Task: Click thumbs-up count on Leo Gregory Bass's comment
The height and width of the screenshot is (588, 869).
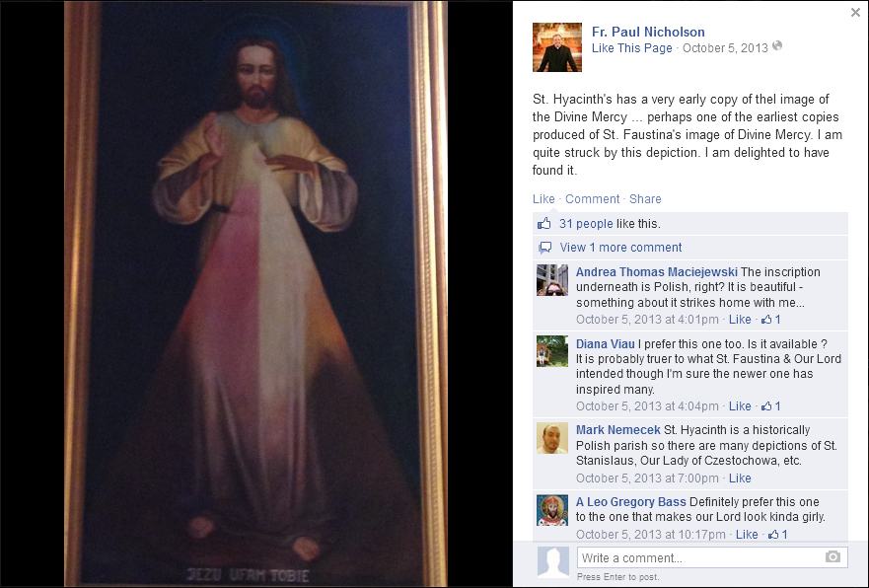Action: click(x=778, y=535)
